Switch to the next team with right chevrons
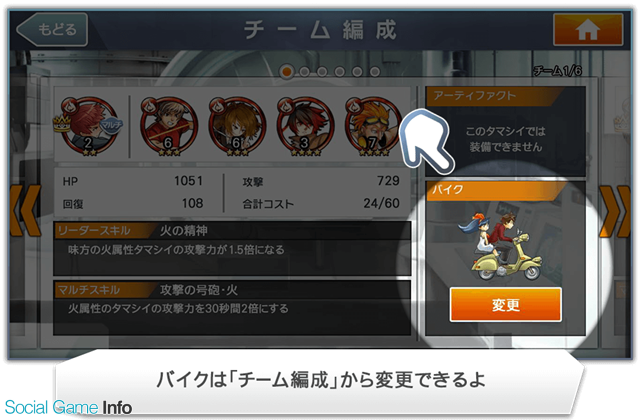This screenshot has width=640, height=420. pyautogui.click(x=615, y=211)
